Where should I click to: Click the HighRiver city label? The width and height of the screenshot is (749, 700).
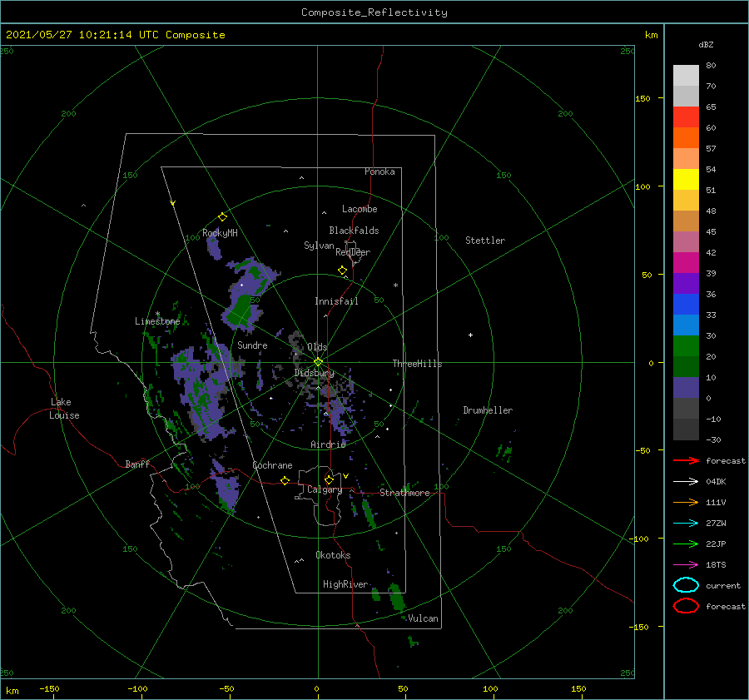tap(345, 584)
